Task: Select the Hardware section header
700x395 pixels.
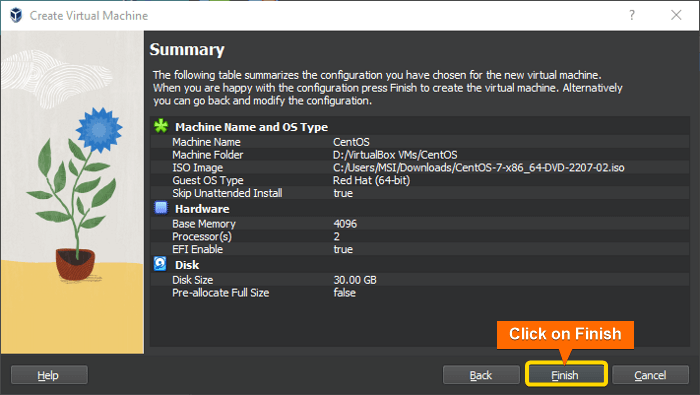Action: [202, 209]
